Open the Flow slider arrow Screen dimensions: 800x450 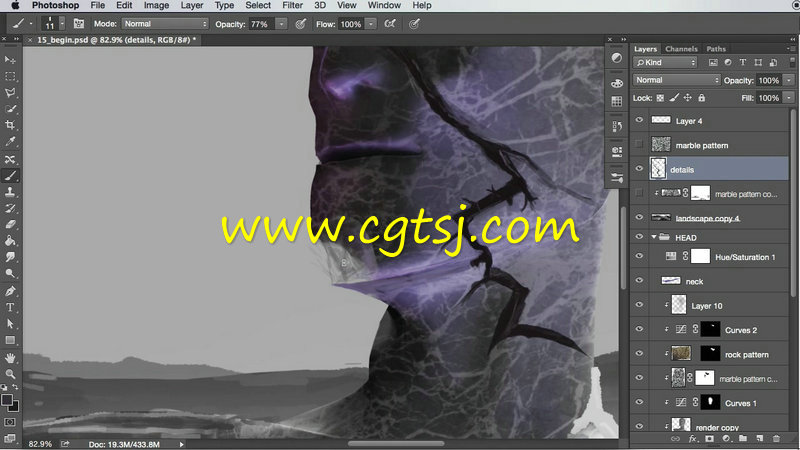(x=371, y=23)
